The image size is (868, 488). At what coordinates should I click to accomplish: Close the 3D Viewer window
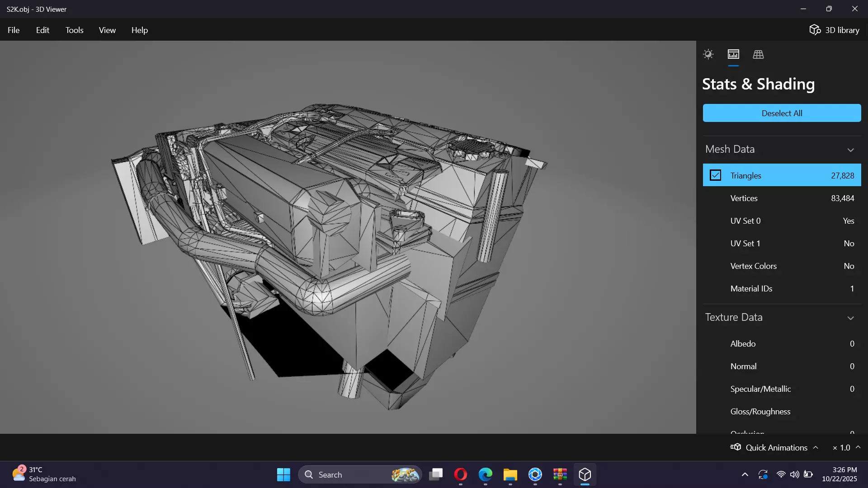(855, 9)
